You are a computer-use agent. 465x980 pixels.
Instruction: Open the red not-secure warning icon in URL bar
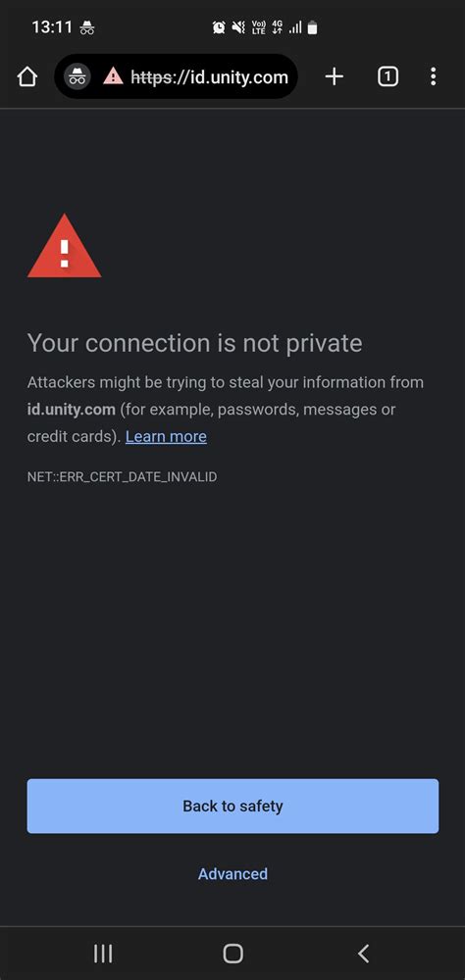point(113,76)
